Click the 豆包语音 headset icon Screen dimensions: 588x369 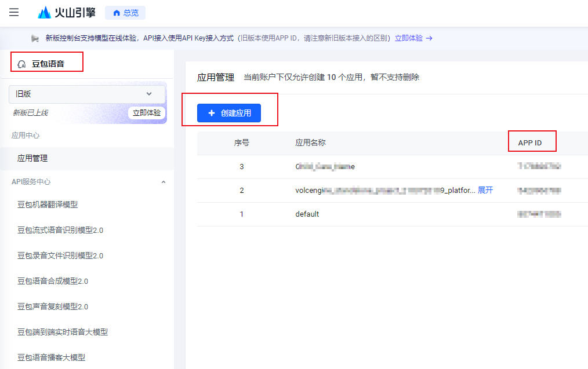coord(22,64)
